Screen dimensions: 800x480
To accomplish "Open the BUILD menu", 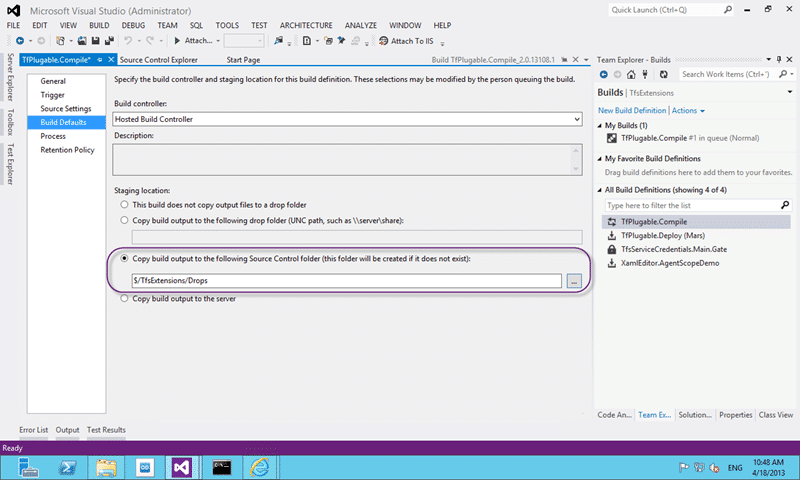I will coord(99,26).
